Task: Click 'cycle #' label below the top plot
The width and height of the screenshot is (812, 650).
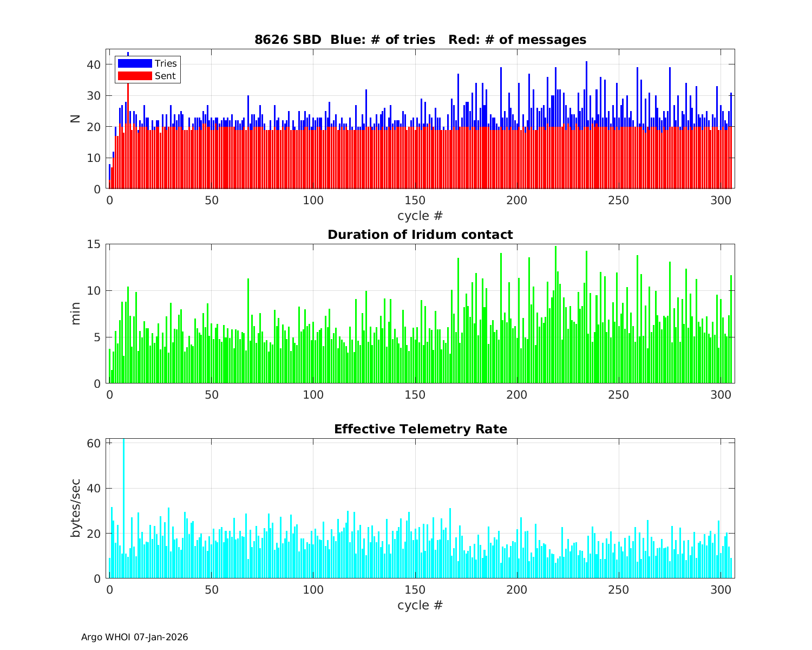Action: (x=420, y=216)
